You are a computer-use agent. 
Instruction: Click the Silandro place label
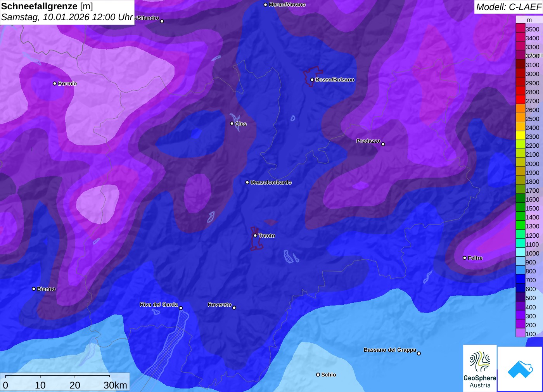coord(147,18)
